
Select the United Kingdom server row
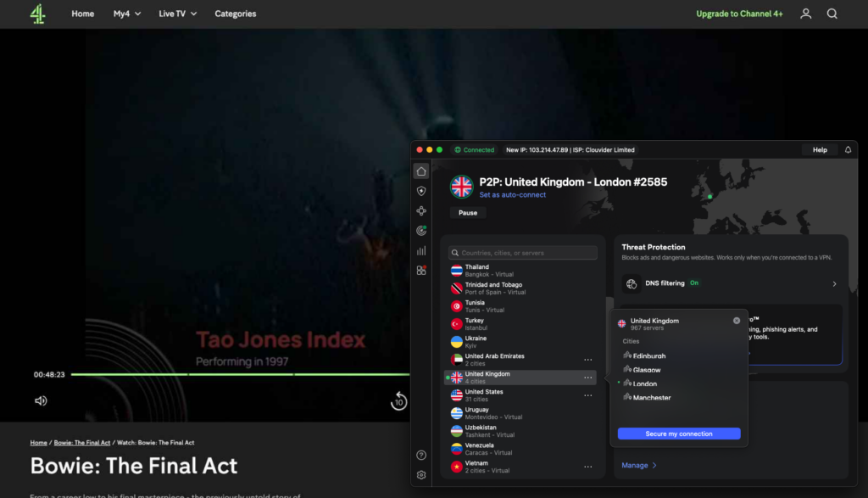point(520,378)
